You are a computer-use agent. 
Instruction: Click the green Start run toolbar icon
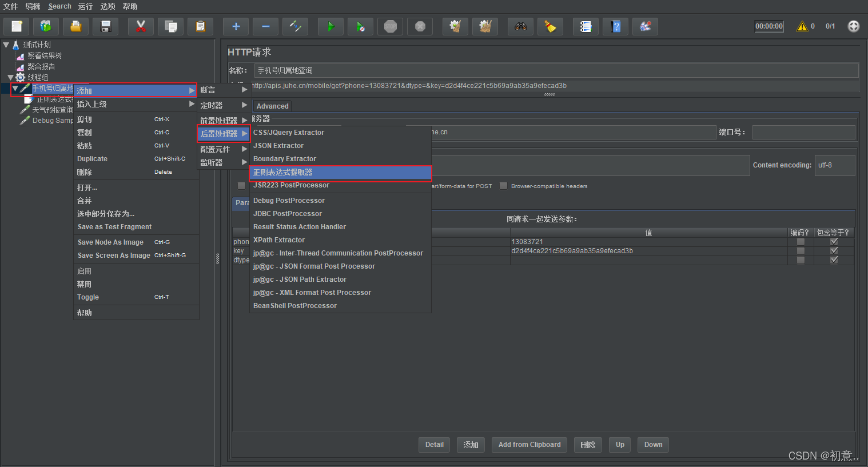(330, 26)
